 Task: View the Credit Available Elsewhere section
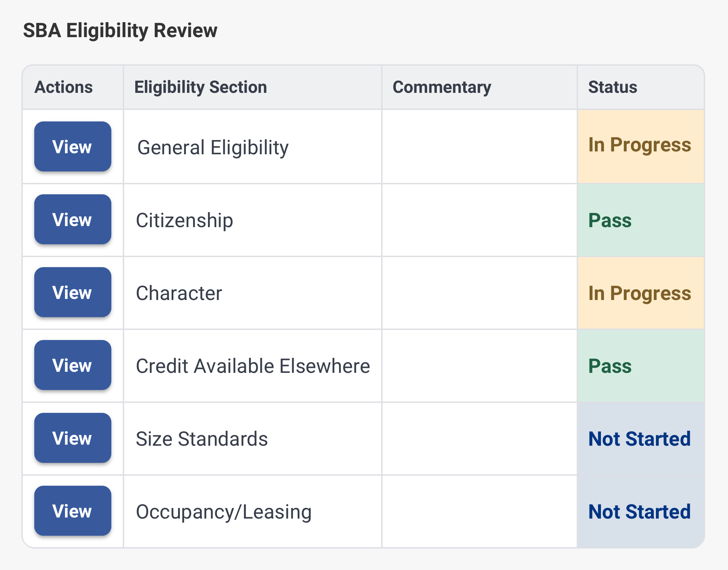tap(72, 365)
